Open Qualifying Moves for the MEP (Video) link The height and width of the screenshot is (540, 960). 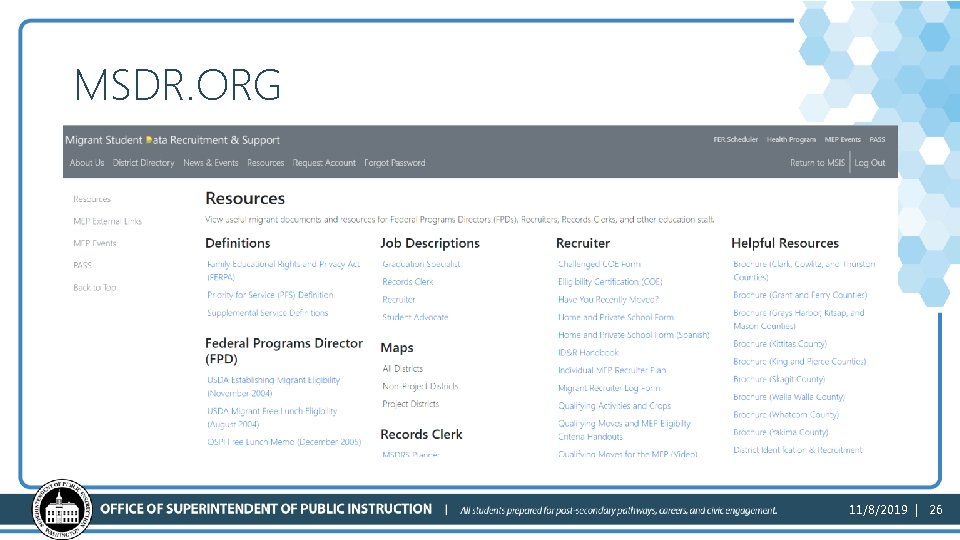[628, 454]
